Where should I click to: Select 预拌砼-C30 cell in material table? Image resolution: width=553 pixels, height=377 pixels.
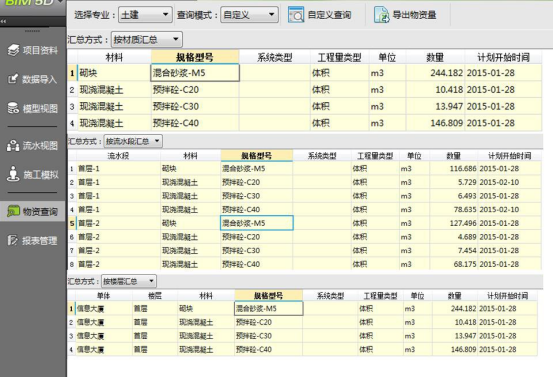[195, 107]
